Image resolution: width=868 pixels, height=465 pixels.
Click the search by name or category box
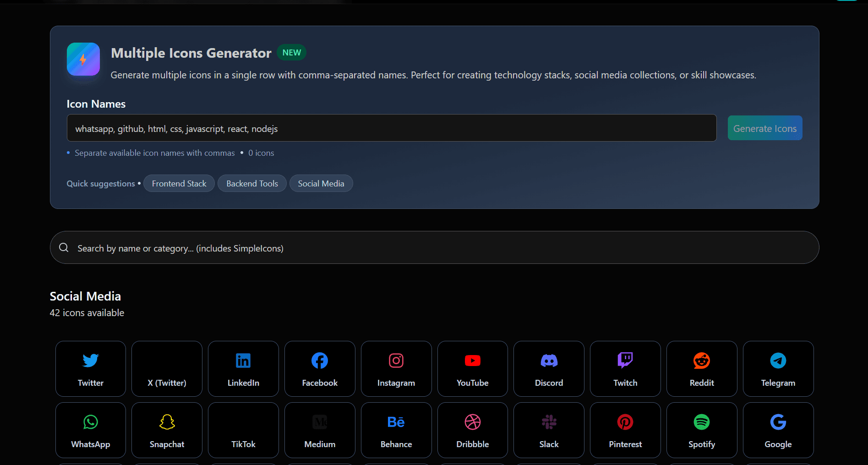click(x=434, y=248)
